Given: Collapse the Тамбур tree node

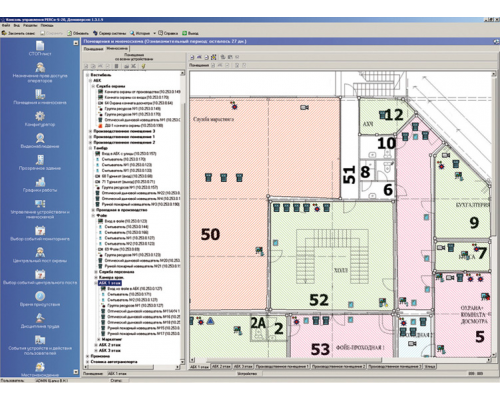Looking at the screenshot, I should point(90,148).
